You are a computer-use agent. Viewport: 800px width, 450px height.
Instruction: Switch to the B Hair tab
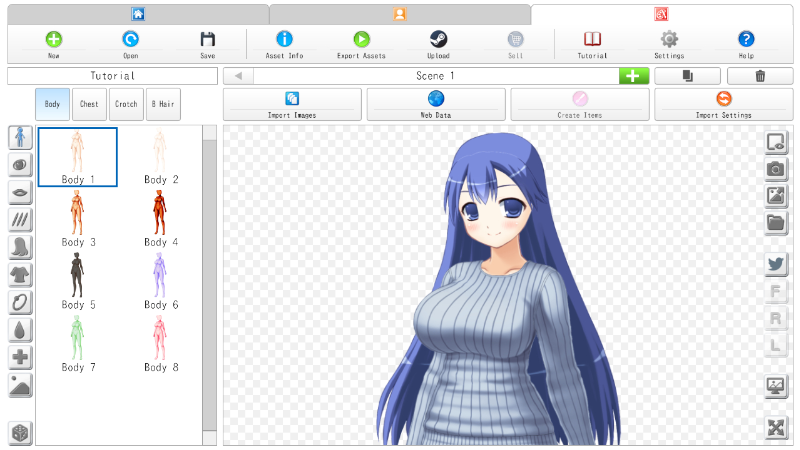click(x=163, y=104)
